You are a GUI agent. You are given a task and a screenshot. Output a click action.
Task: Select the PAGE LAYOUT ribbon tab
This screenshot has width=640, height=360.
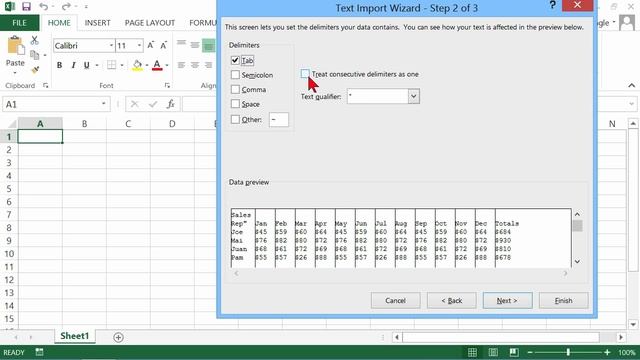150,23
